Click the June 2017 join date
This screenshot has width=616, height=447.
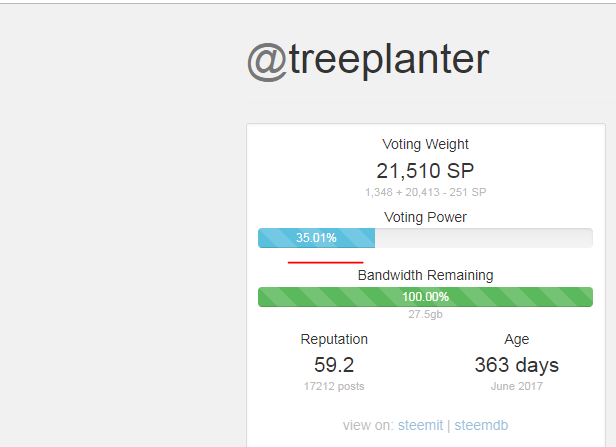pos(516,386)
